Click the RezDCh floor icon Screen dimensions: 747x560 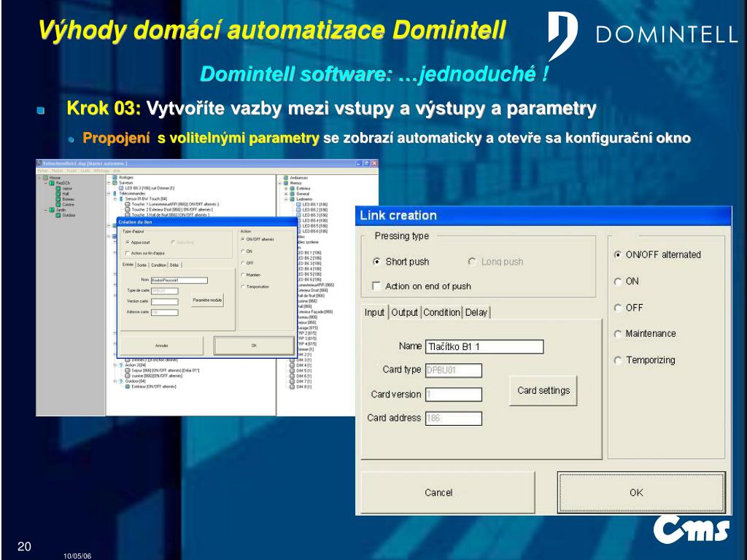pos(52,183)
